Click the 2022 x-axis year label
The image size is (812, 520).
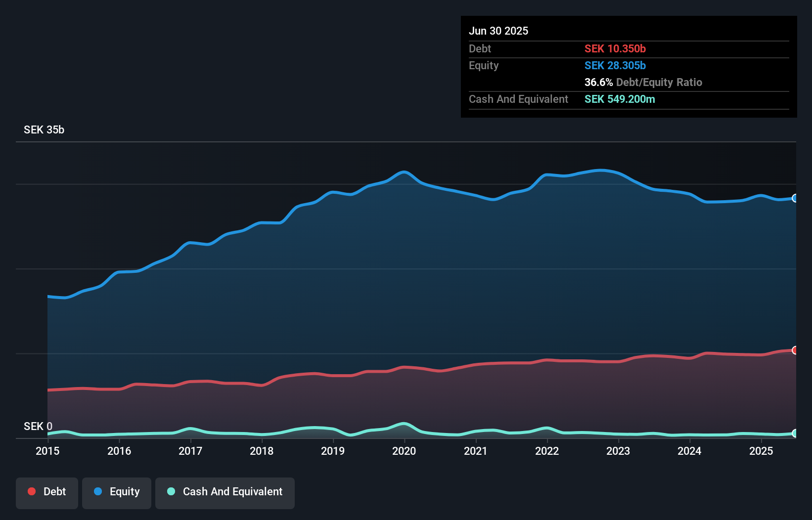coord(547,451)
